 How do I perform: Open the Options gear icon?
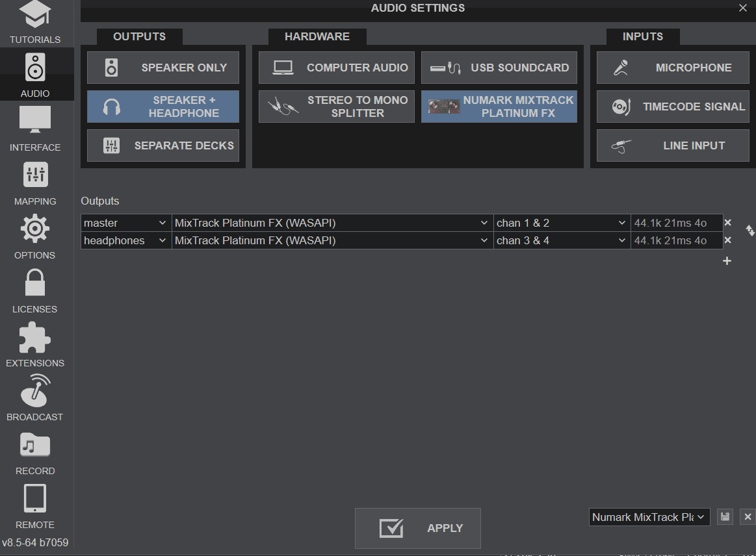(34, 229)
